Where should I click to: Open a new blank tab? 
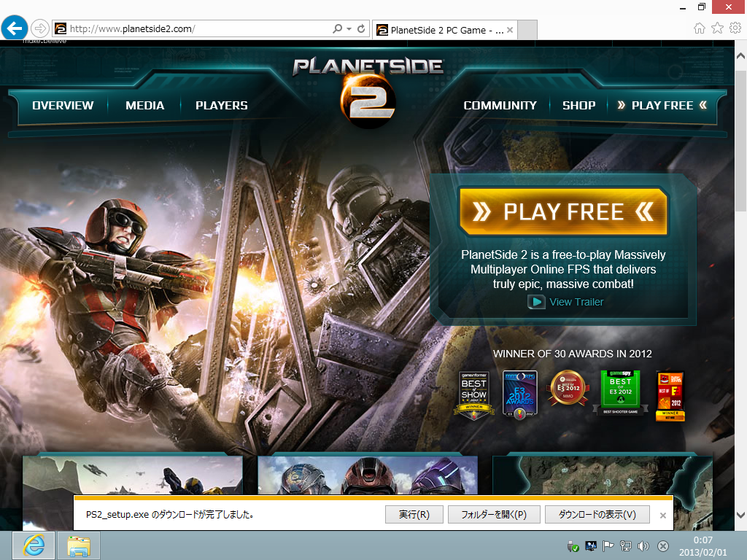527,30
